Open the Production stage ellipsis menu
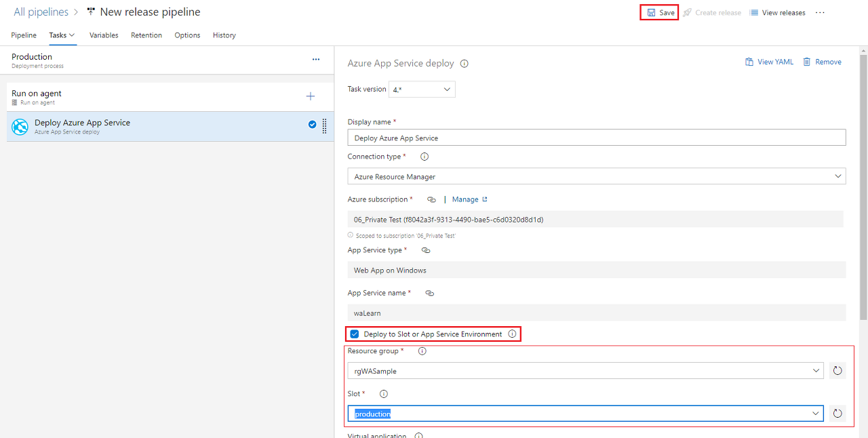 316,60
